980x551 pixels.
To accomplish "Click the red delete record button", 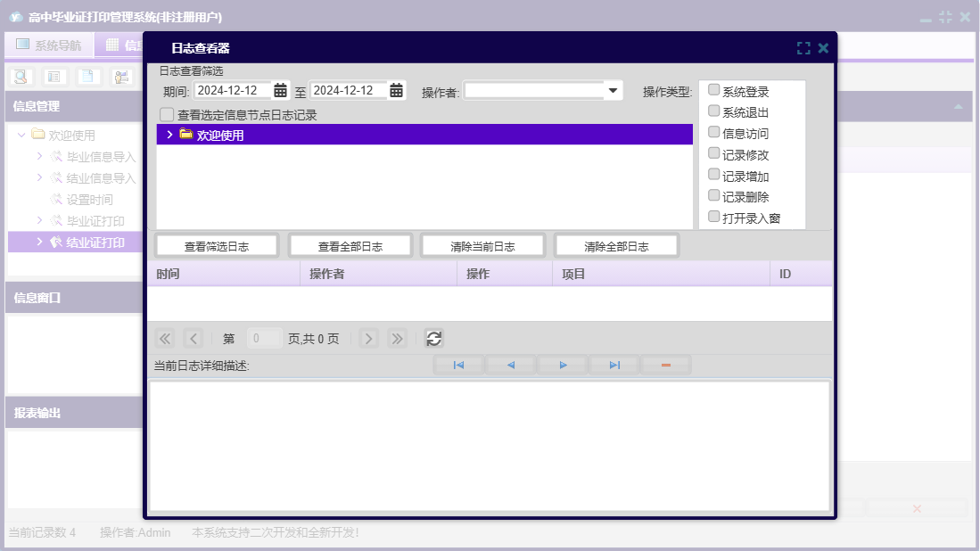I will pos(665,366).
